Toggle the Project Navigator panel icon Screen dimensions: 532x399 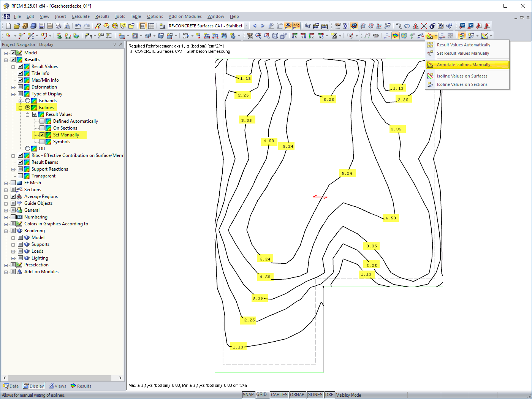tap(143, 26)
